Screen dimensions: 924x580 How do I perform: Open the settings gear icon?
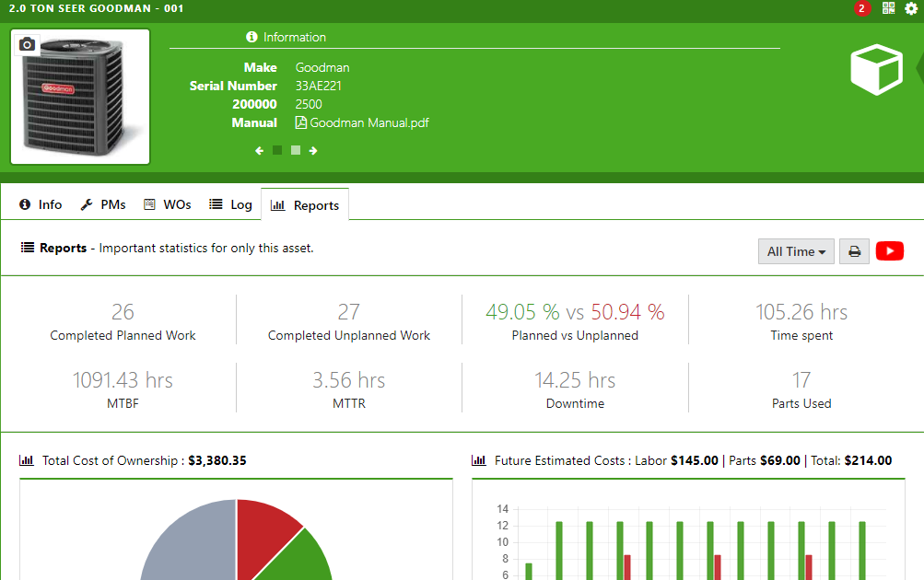pyautogui.click(x=911, y=8)
